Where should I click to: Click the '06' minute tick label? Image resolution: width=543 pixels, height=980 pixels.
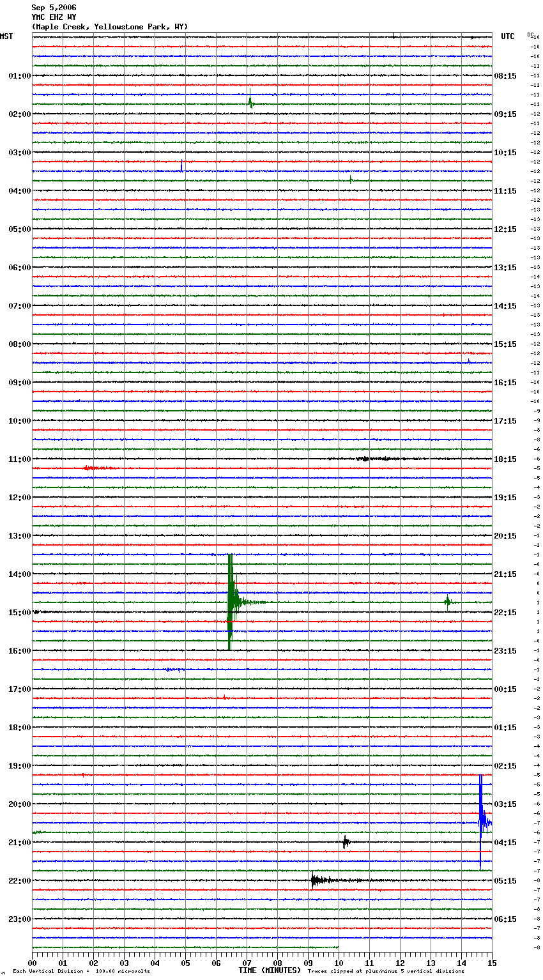(x=216, y=963)
